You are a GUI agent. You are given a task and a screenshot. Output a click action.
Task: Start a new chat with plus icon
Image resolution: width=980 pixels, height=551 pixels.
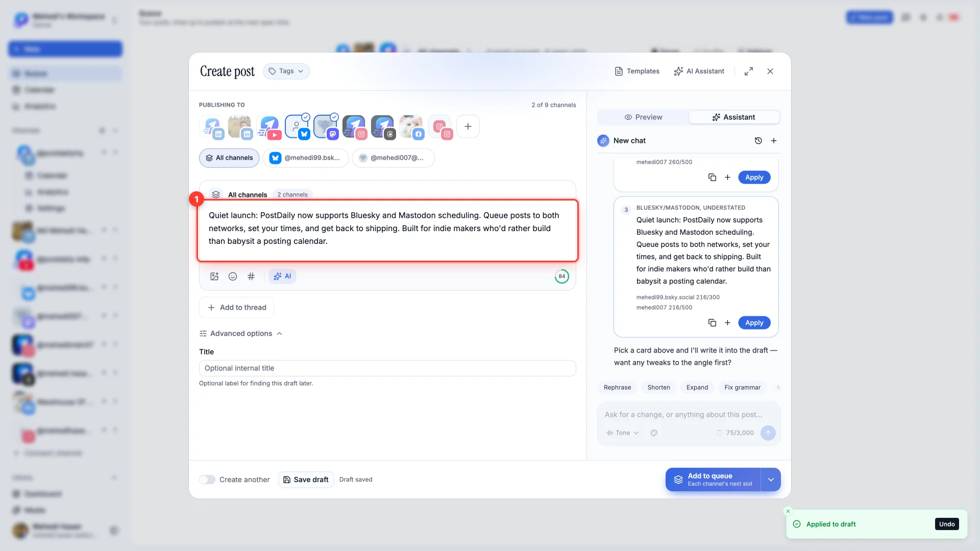click(774, 141)
